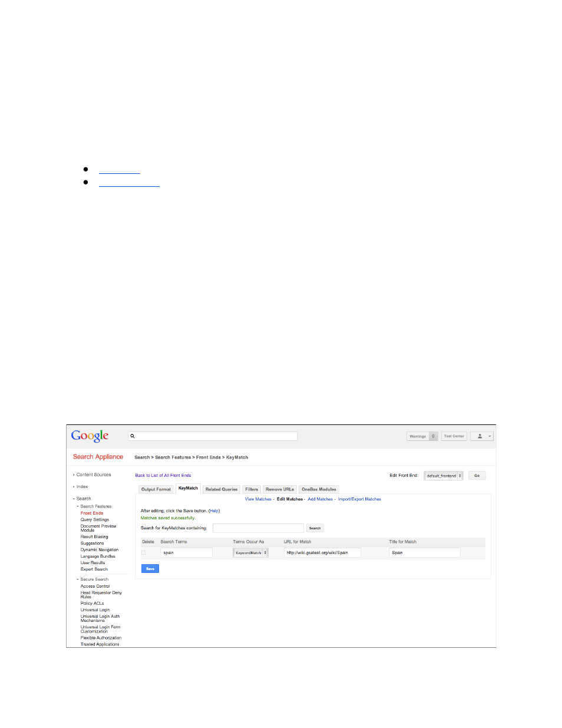The image size is (562, 728).
Task: Switch to the Output Format tab
Action: 156,489
